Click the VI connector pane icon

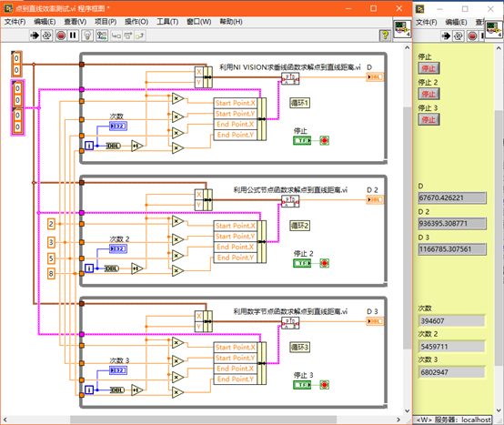click(402, 29)
